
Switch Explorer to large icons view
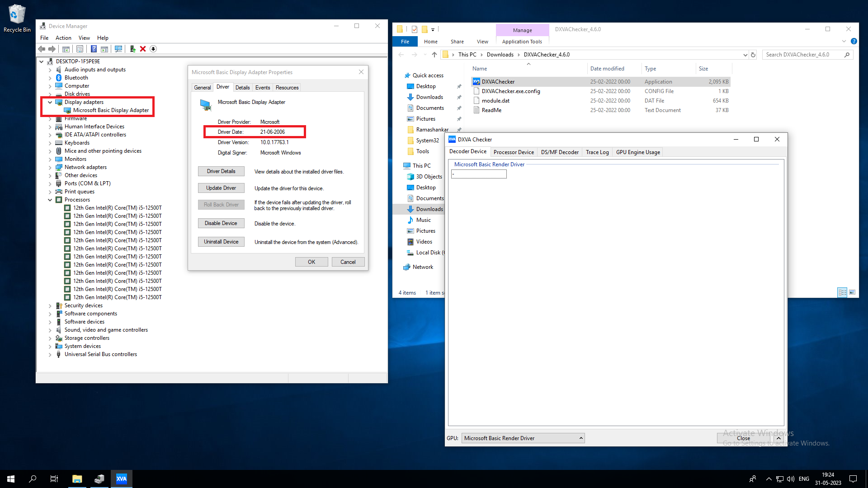[x=852, y=292]
